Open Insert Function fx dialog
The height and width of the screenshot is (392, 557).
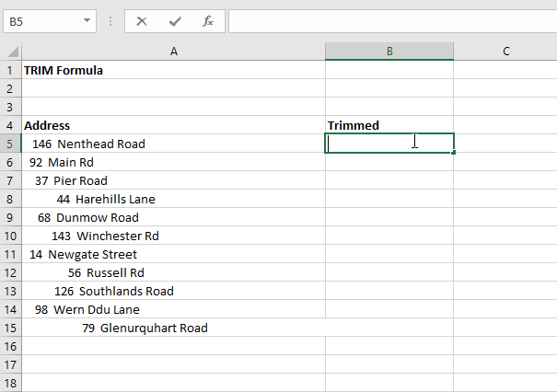click(208, 20)
